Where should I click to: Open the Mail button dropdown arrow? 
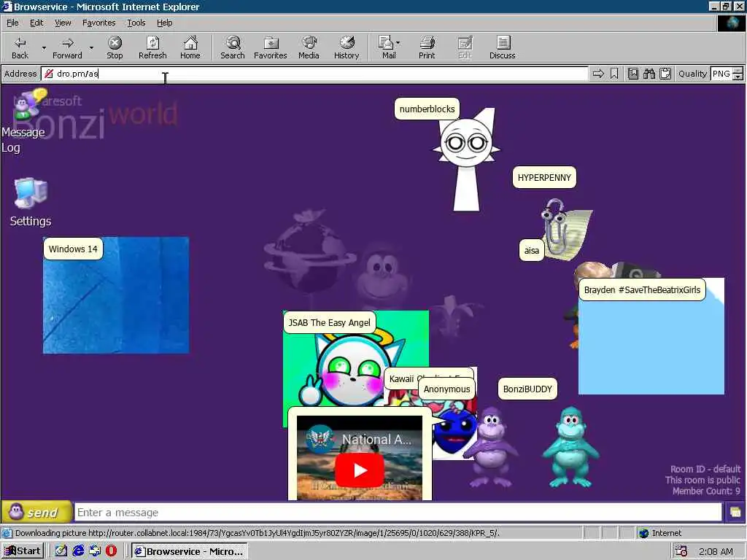(398, 43)
